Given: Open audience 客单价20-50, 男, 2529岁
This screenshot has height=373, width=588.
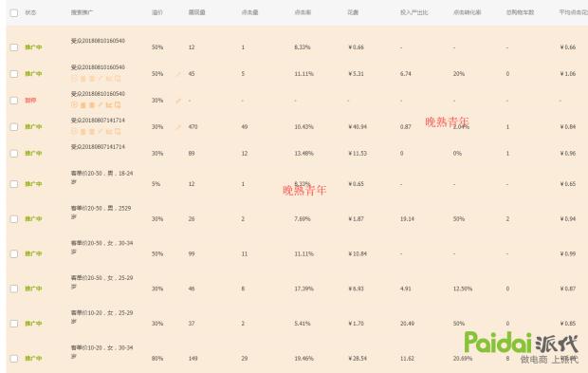Looking at the screenshot, I should 101,212.
